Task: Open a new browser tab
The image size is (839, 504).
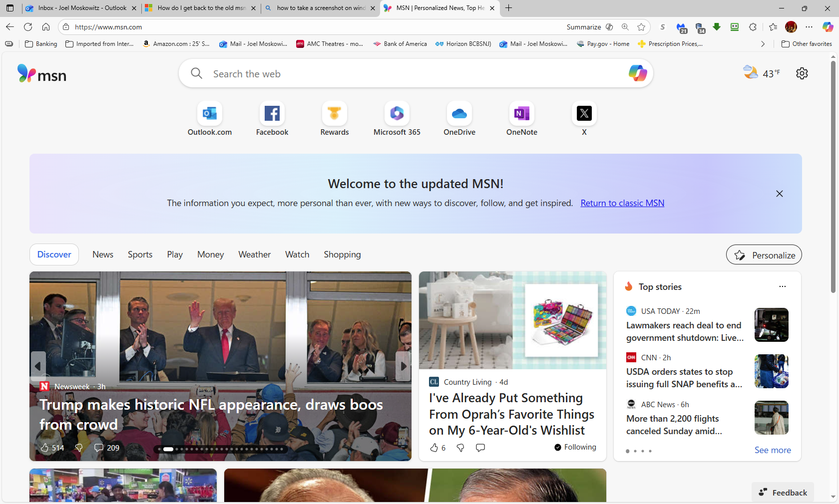Action: tap(508, 8)
